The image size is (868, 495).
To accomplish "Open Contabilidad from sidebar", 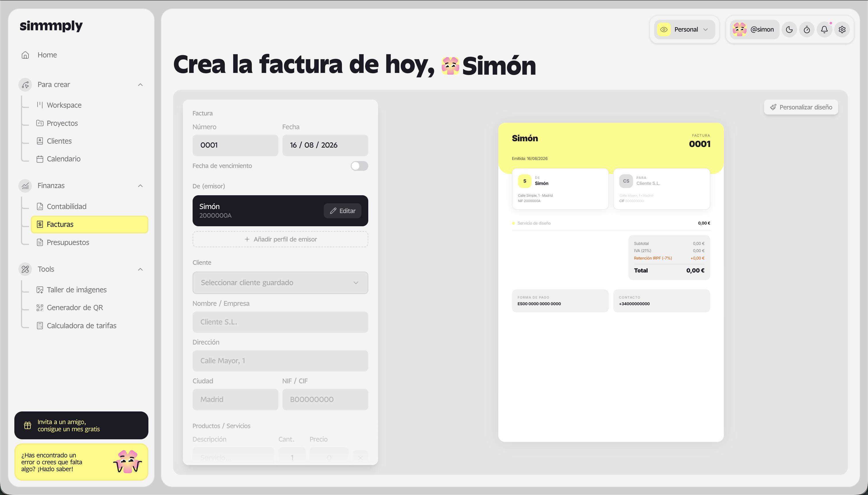I will 67,206.
